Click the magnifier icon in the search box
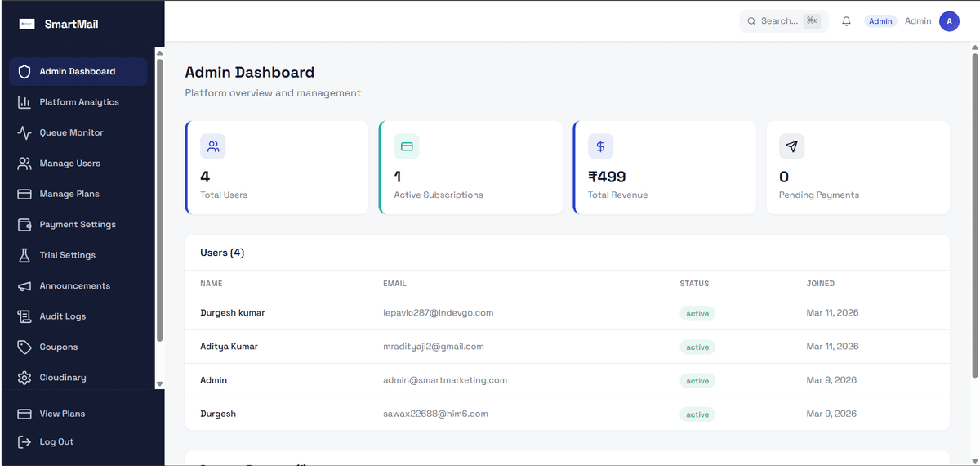Image resolution: width=980 pixels, height=466 pixels. 751,21
